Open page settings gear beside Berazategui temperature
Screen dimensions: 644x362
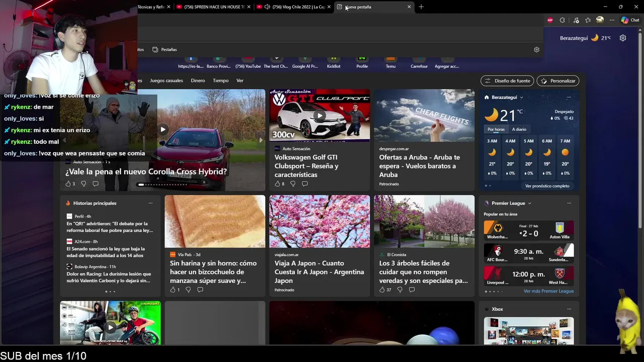click(623, 38)
